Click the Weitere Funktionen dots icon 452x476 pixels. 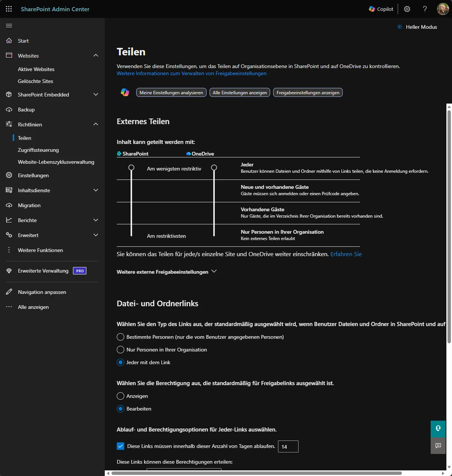pyautogui.click(x=9, y=250)
